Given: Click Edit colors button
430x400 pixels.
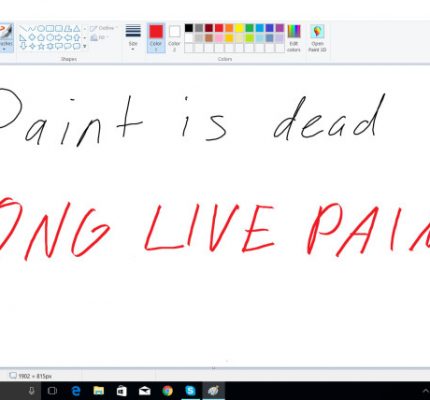Looking at the screenshot, I should pos(294,38).
